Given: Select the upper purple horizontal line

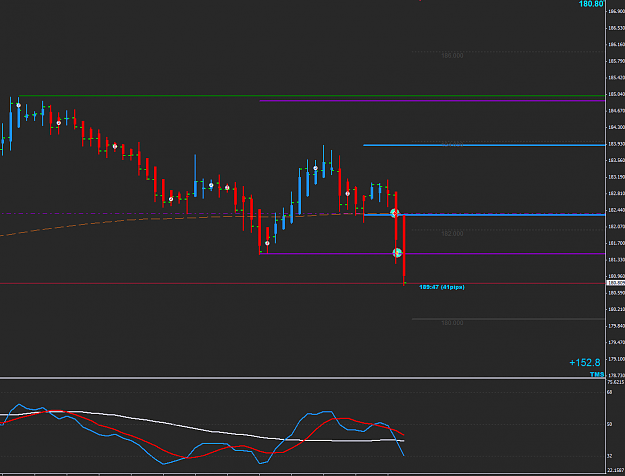Looking at the screenshot, I should [x=432, y=101].
